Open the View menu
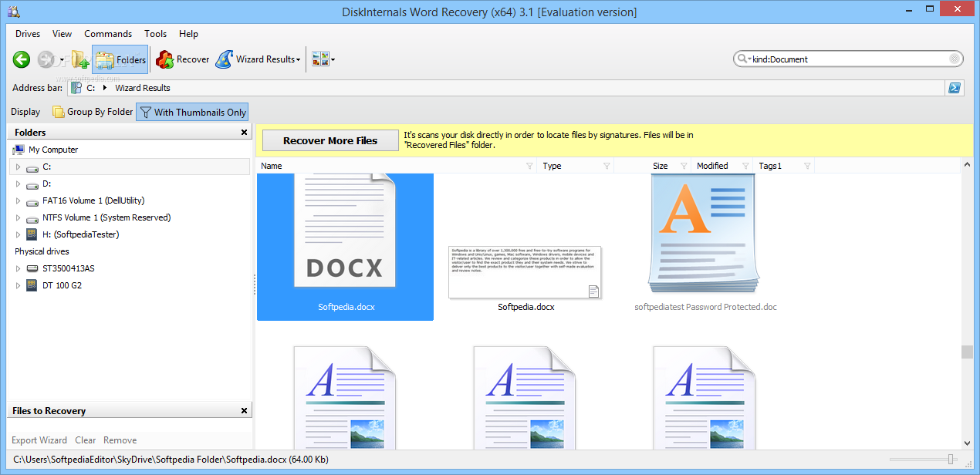Image resolution: width=980 pixels, height=475 pixels. tap(62, 34)
